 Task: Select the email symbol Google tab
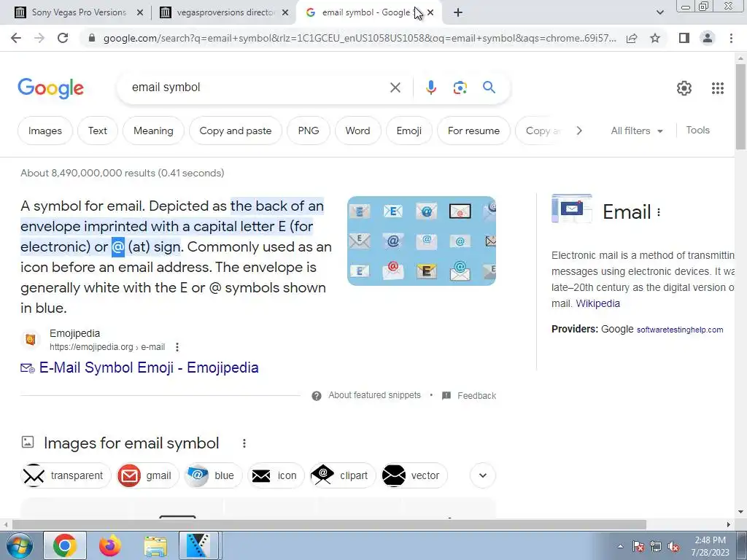click(367, 12)
